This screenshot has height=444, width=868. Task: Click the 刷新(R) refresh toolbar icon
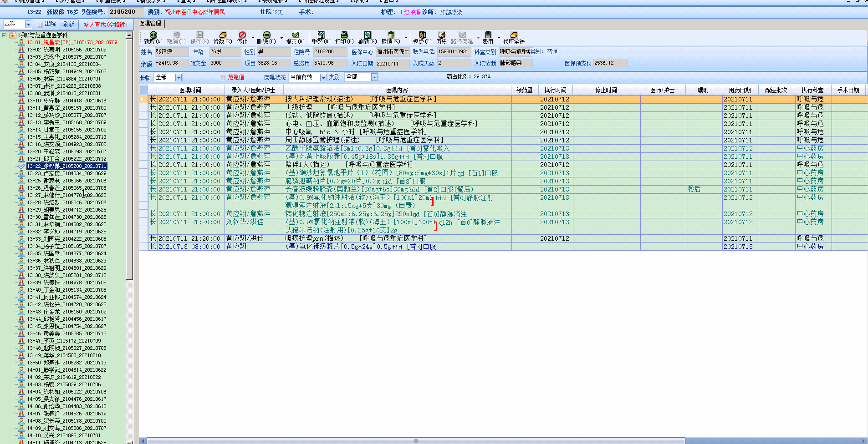point(368,35)
